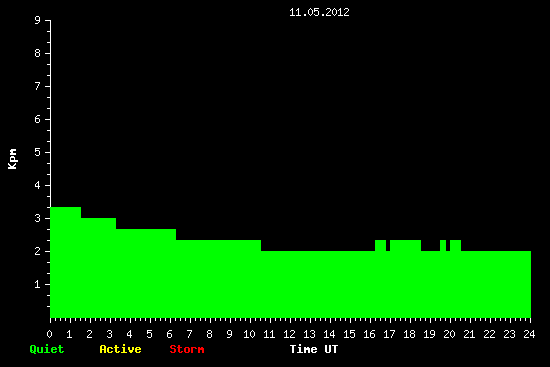Click the 5 value on Kpm axis
Viewport: 550px width, 367px height.
pyautogui.click(x=38, y=152)
